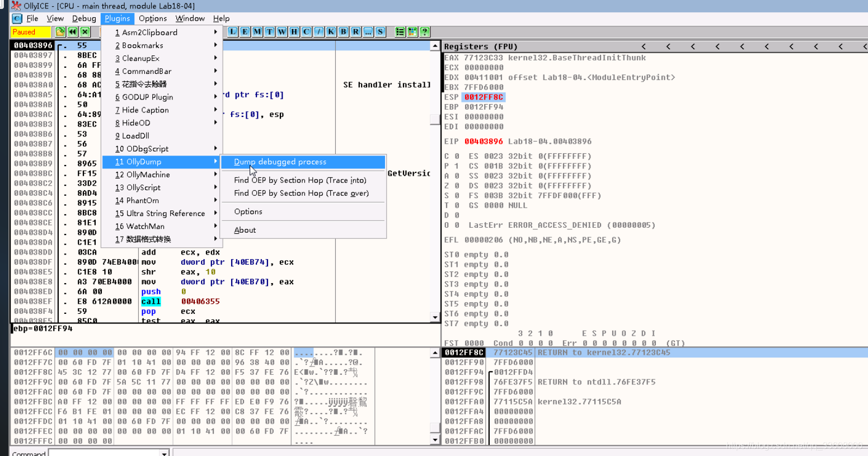Open OllyDump About entry
Screen dimensions: 868x456
pyautogui.click(x=303, y=230)
